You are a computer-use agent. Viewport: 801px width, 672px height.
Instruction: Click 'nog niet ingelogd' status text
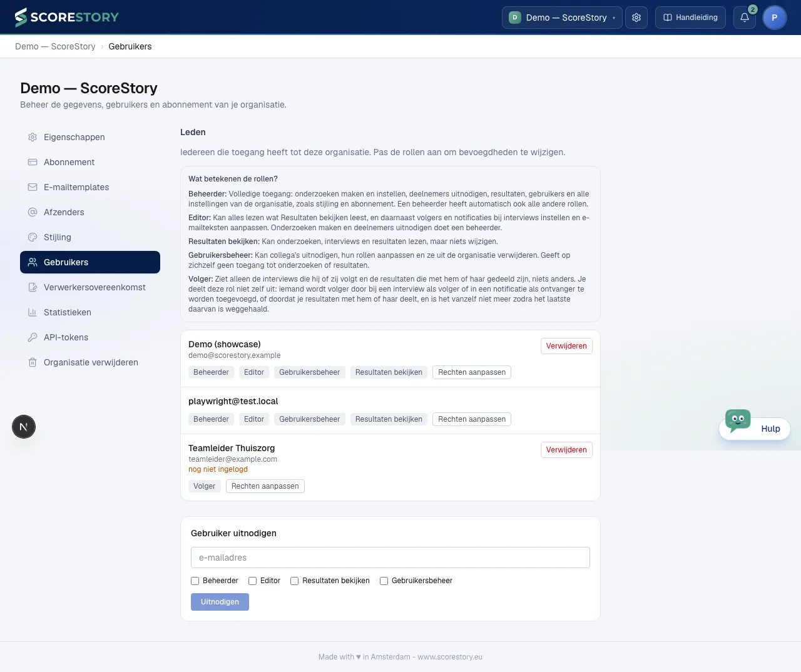click(x=218, y=469)
